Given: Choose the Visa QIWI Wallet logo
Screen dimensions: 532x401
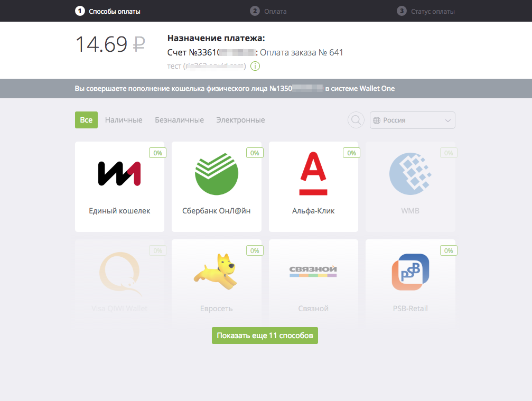Looking at the screenshot, I should (120, 274).
